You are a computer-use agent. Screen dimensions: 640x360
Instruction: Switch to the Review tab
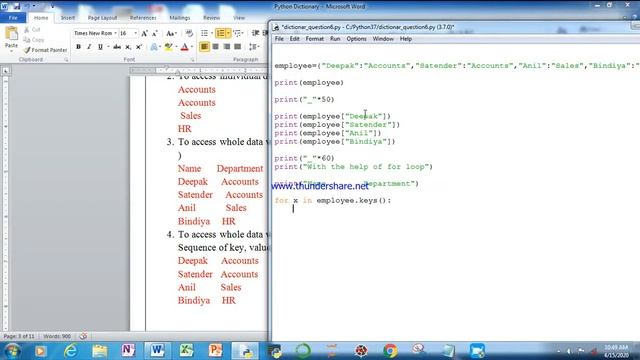click(211, 18)
